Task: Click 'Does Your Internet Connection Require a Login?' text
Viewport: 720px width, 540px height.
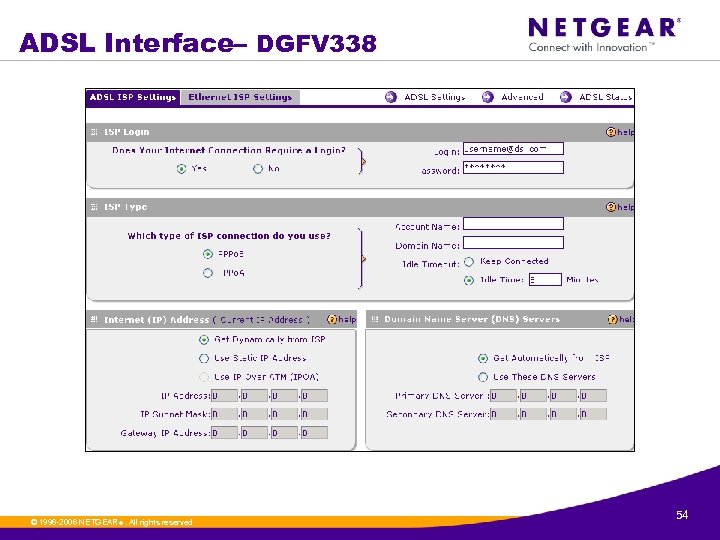Action: tap(229, 151)
